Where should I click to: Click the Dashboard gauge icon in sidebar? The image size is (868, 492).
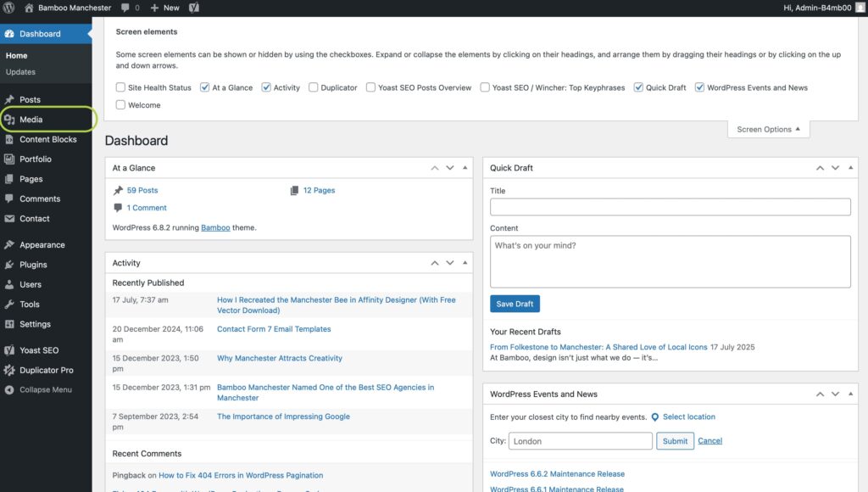9,34
